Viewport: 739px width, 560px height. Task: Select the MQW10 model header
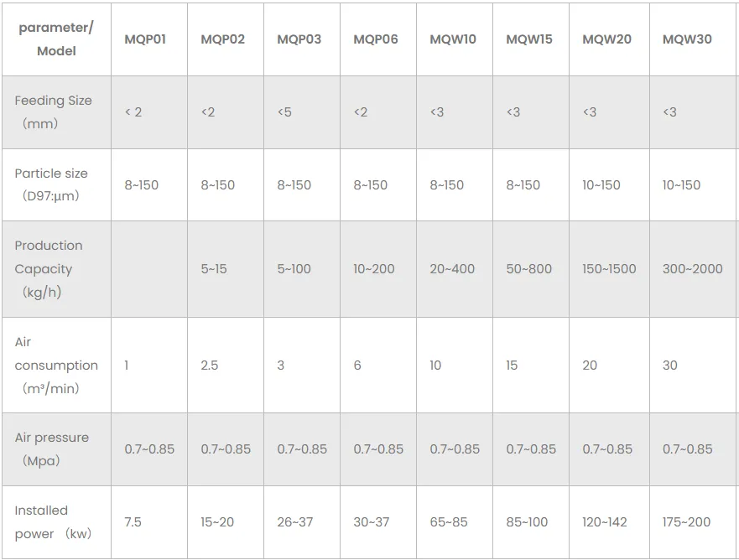(x=452, y=39)
